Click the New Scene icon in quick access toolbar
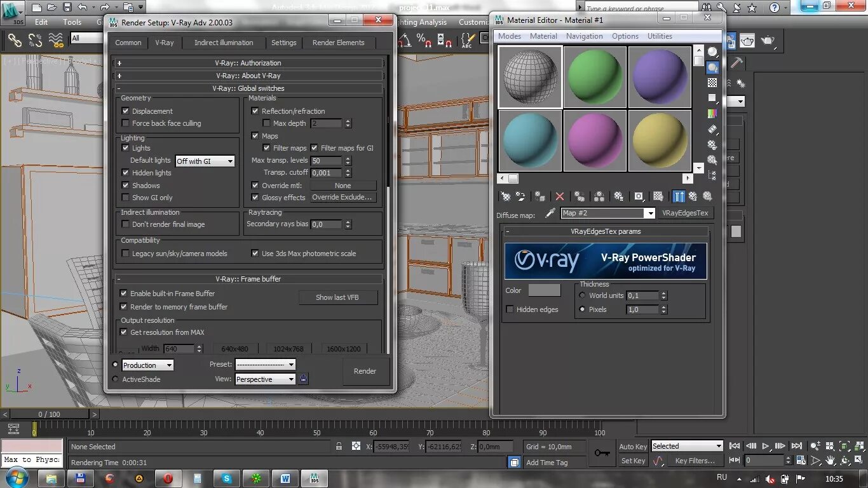 36,8
